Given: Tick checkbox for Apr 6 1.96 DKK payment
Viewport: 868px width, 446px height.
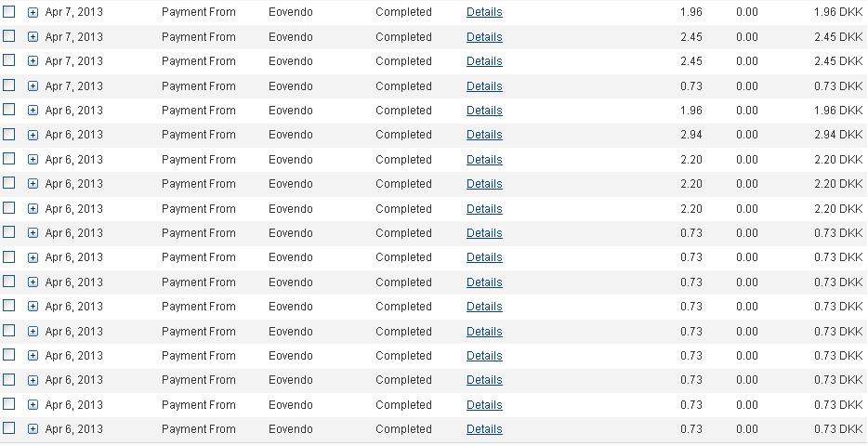Looking at the screenshot, I should coord(9,110).
